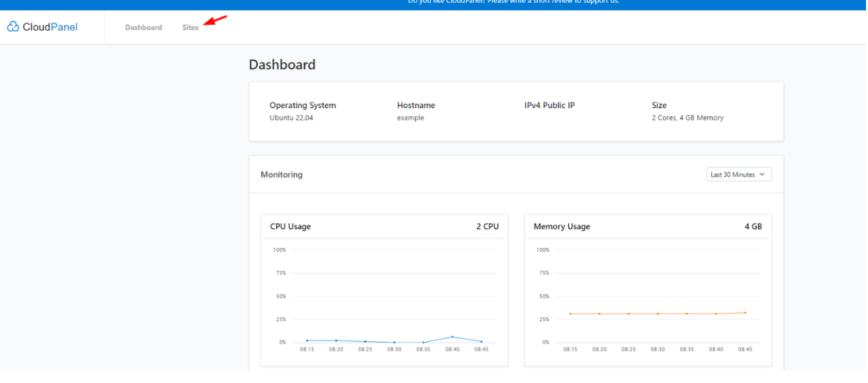Click the CPU Usage panel title
The width and height of the screenshot is (868, 383).
click(290, 226)
